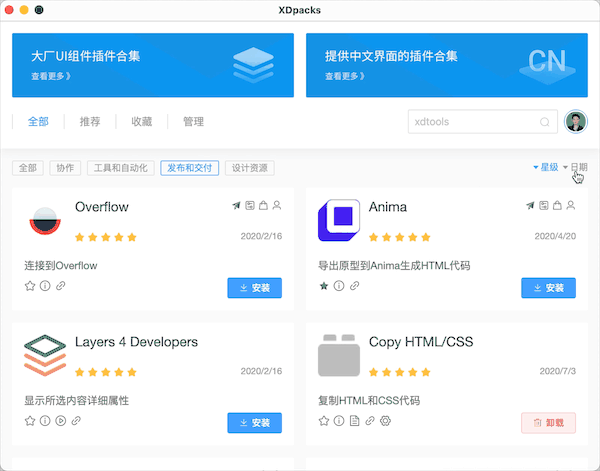
Task: Click person icon on Overflow card
Action: (x=277, y=205)
